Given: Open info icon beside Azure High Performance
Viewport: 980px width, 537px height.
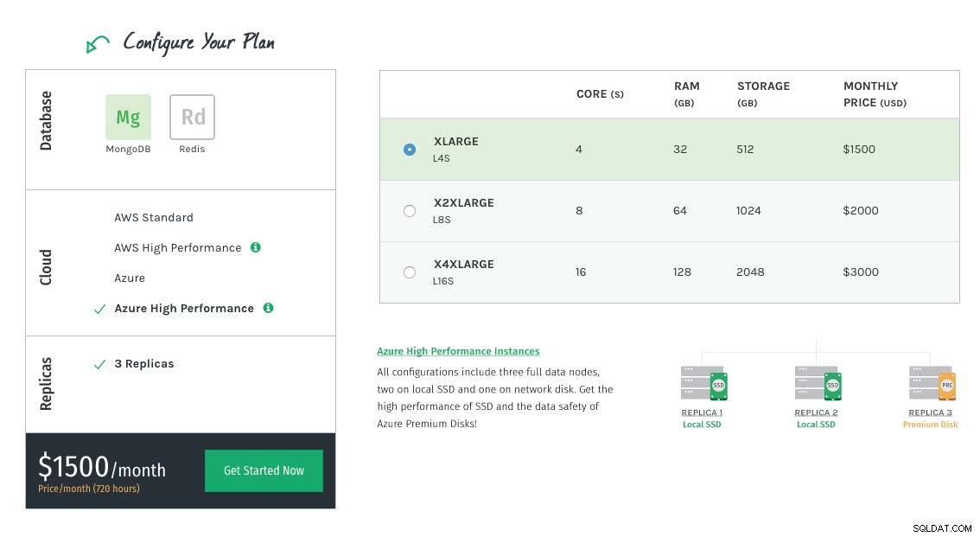Looking at the screenshot, I should click(x=268, y=308).
